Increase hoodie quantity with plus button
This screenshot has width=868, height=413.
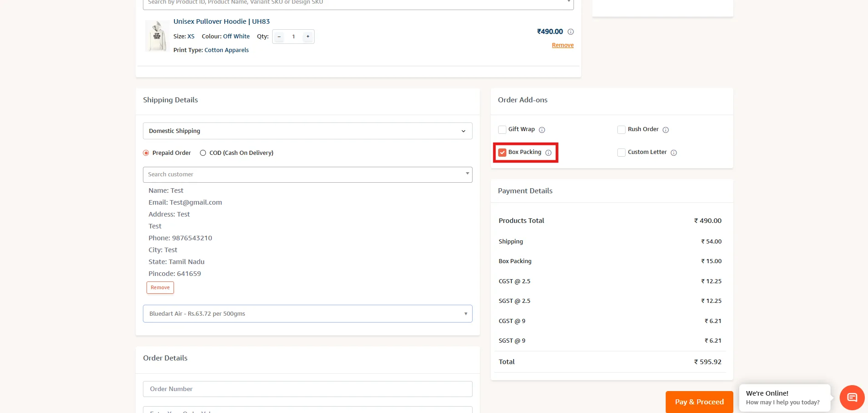[x=308, y=37]
